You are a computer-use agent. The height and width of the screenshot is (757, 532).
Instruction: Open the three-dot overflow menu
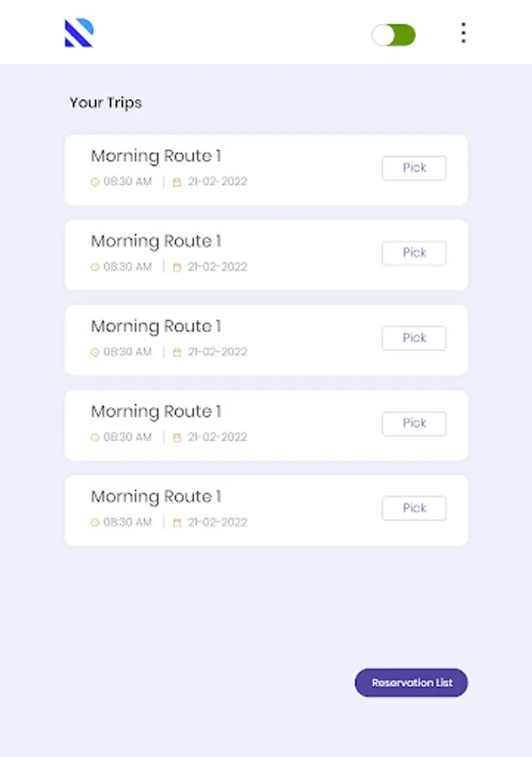(x=463, y=34)
